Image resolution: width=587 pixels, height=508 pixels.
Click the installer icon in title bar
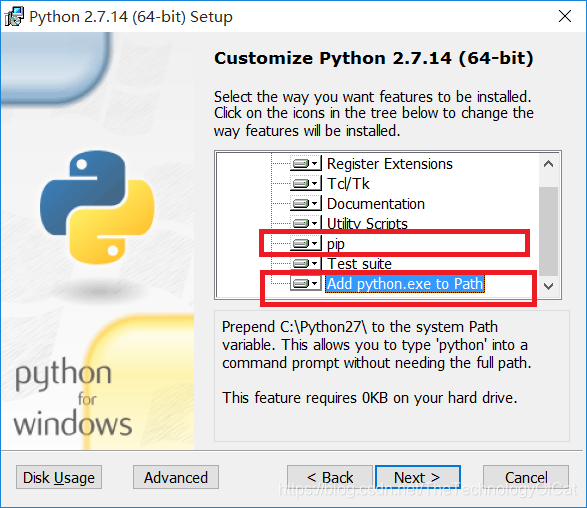tap(14, 16)
